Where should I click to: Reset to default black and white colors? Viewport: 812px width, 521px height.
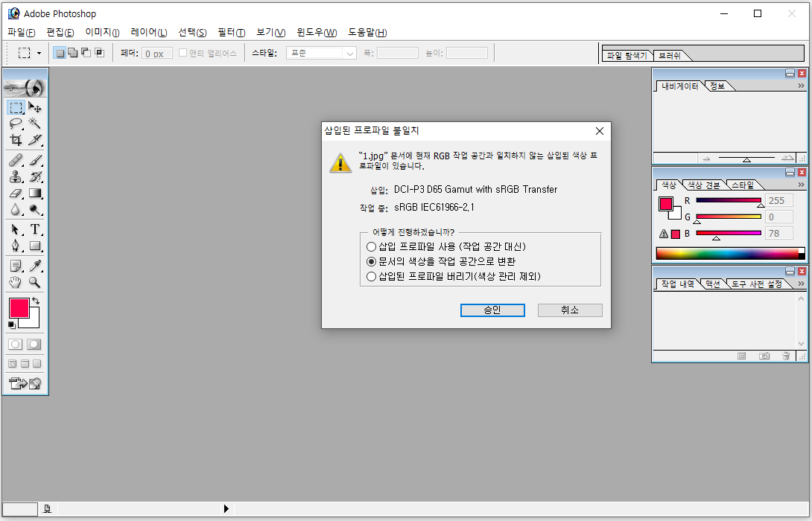point(11,325)
